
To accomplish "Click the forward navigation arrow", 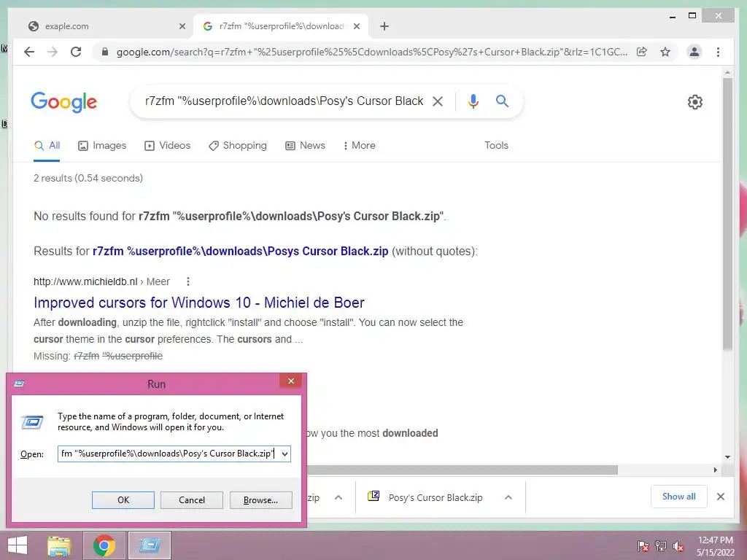I will tap(53, 52).
